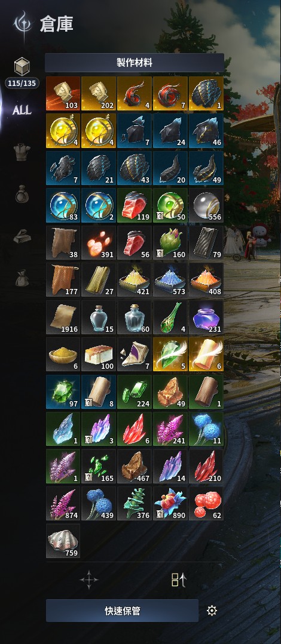Screen dimensions: 281x644
Task: Select the blue crystal powder tray 573
Action: coord(170,280)
